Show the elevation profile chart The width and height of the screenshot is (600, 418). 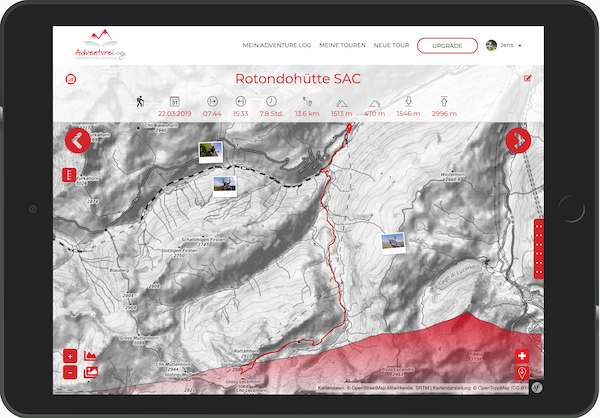(x=91, y=356)
